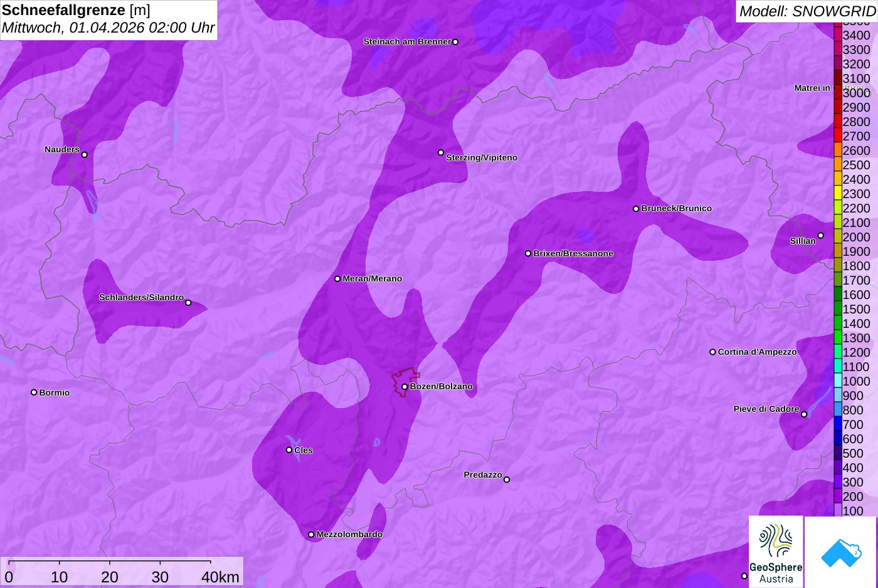Click the Brixen/Bressanone marker dot

tap(528, 254)
